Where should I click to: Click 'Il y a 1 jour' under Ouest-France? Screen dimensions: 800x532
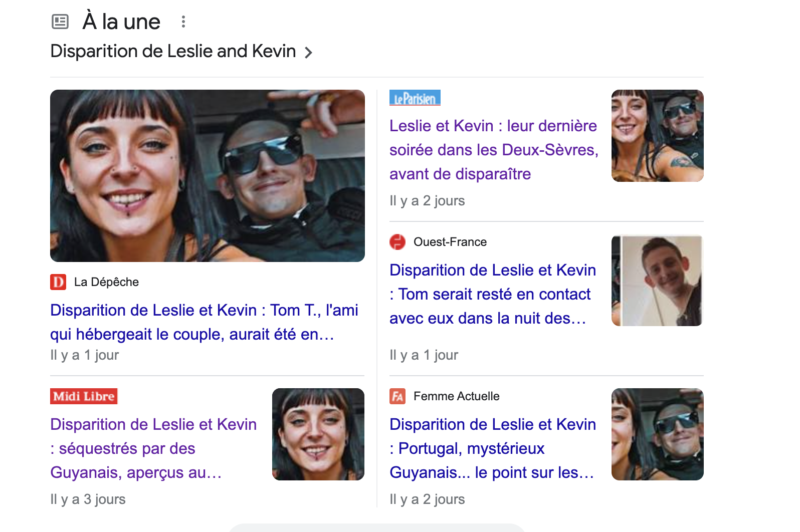424,355
